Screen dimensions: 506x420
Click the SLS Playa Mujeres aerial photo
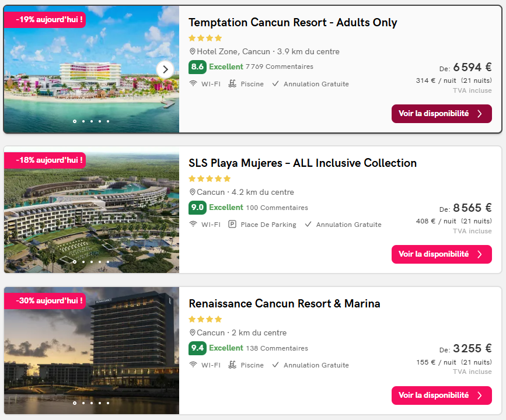point(91,209)
